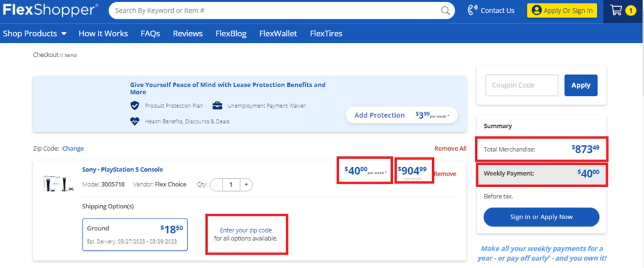The height and width of the screenshot is (268, 644).
Task: Click the Contact Us phone icon
Action: [472, 10]
